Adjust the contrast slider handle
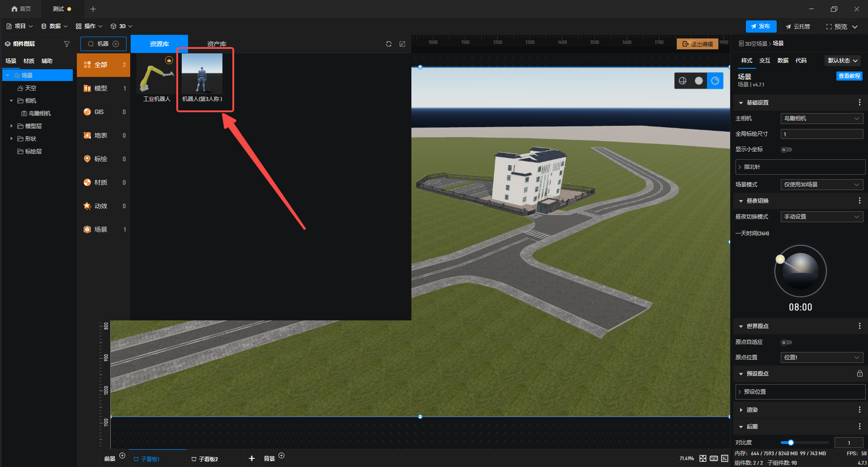The image size is (868, 467). point(791,443)
